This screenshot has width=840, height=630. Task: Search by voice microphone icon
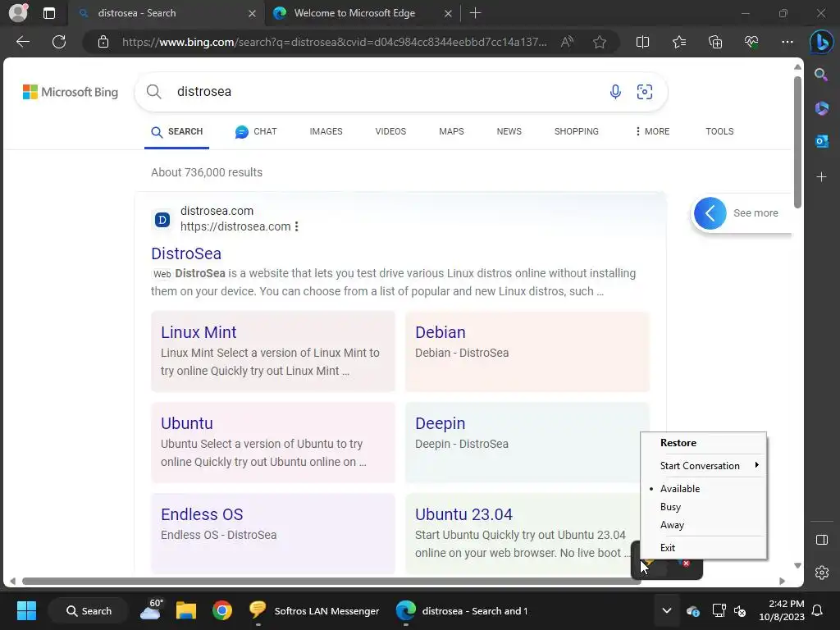(615, 92)
